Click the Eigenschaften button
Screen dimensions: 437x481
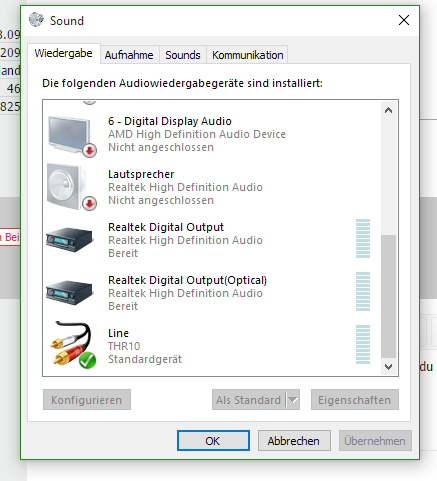(355, 400)
